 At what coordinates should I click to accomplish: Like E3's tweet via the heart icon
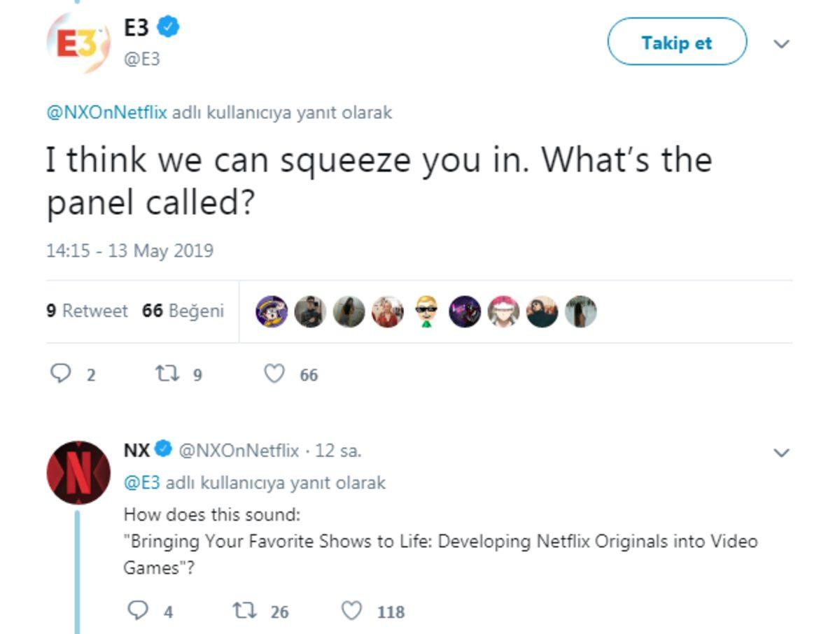(273, 374)
